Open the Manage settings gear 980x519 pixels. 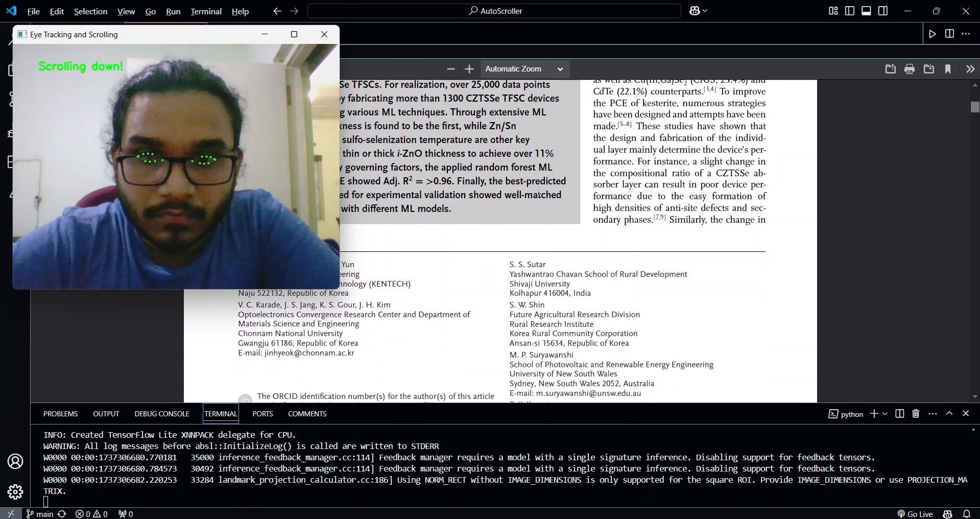pos(15,491)
